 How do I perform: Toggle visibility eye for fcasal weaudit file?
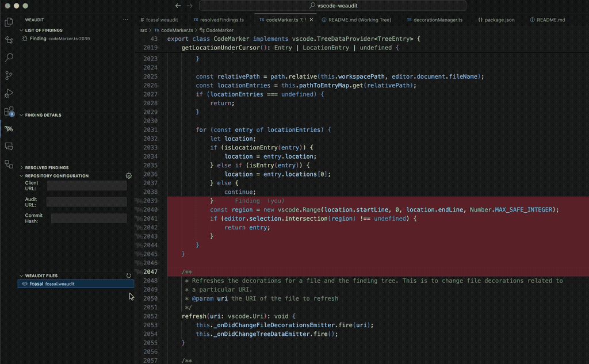[25, 284]
